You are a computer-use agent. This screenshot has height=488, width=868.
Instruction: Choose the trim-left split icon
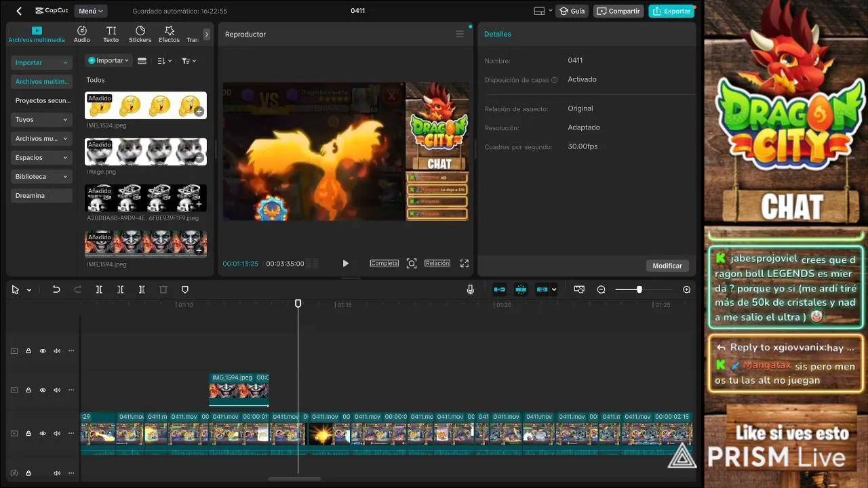(x=120, y=289)
